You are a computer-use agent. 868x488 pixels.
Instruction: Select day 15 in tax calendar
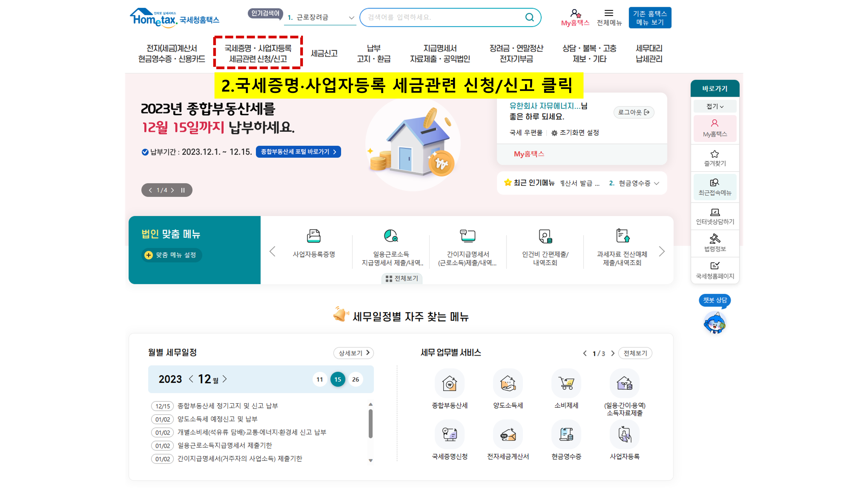pos(338,380)
